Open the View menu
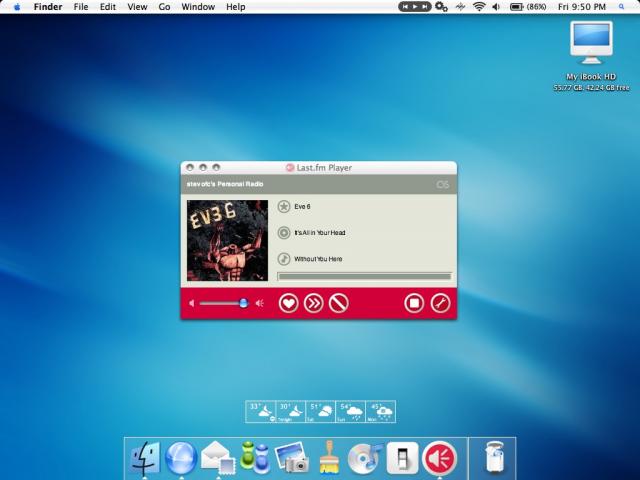 (137, 7)
